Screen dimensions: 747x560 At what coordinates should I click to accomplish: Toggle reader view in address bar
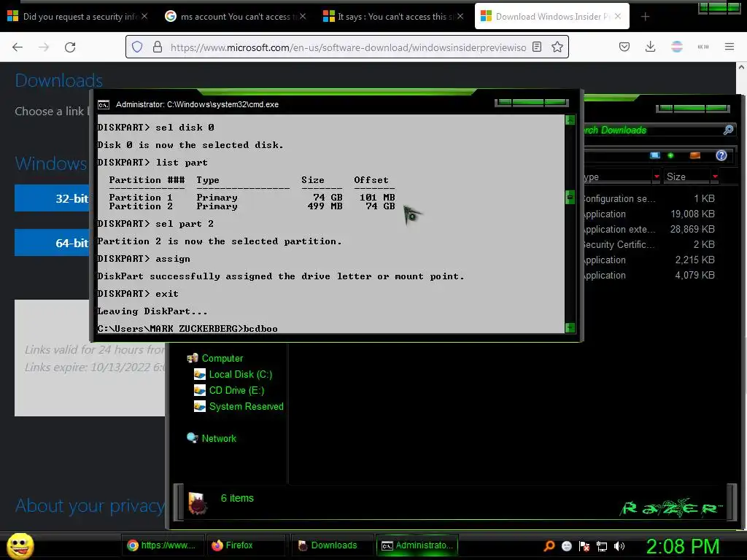[x=537, y=47]
